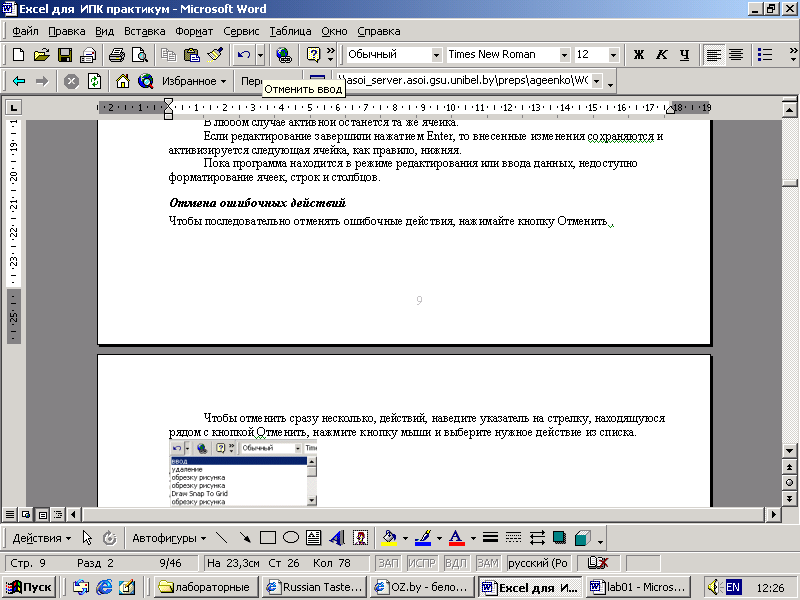
Task: Open the address bar dropdown arrow
Action: tap(596, 81)
